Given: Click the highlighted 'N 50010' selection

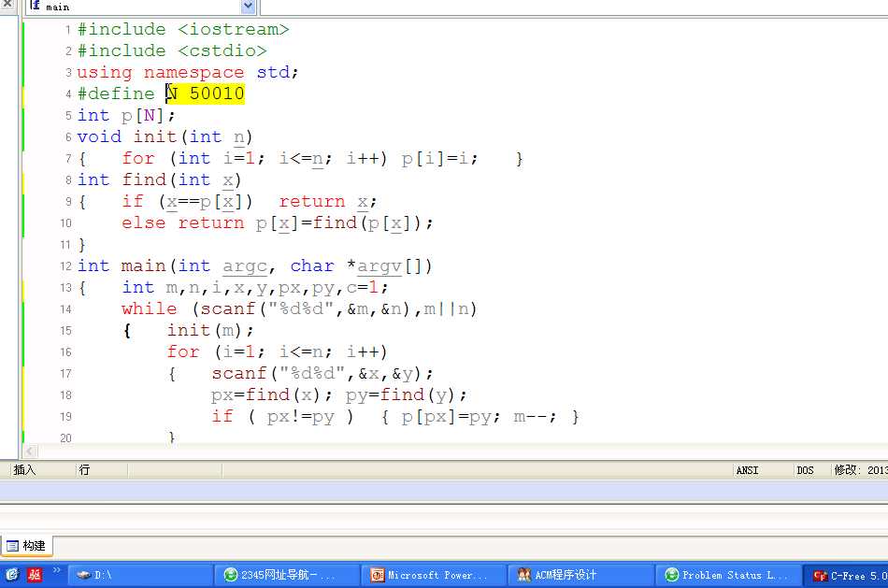Looking at the screenshot, I should [206, 93].
